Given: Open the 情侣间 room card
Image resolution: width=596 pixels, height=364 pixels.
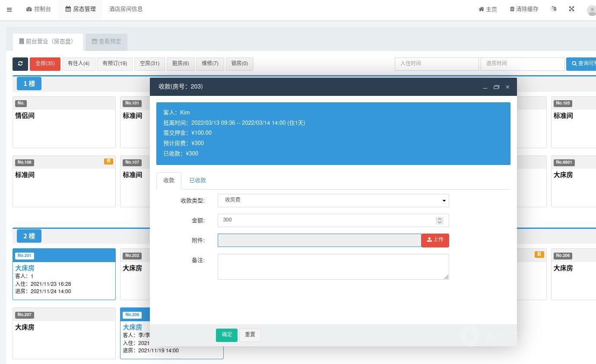Looking at the screenshot, I should coord(64,122).
